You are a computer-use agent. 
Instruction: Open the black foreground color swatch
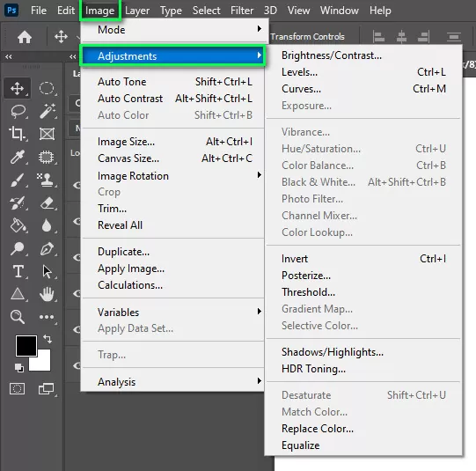[26, 346]
